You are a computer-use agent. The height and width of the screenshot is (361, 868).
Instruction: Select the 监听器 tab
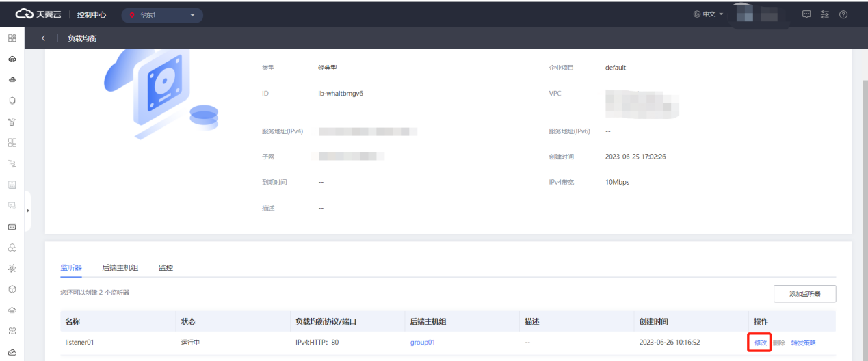coord(70,268)
